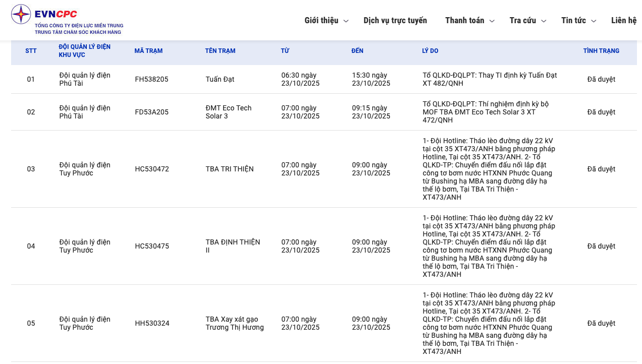Click the MÃ TRẠM column header
The image size is (642, 364).
point(148,51)
